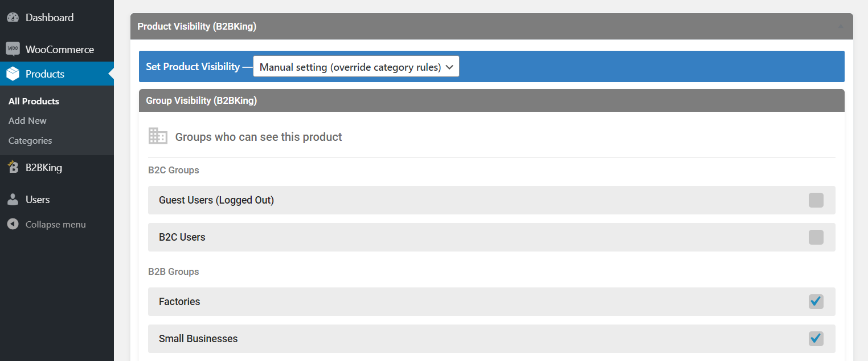Click the building icon beside Groups heading
868x361 pixels.
click(x=158, y=136)
